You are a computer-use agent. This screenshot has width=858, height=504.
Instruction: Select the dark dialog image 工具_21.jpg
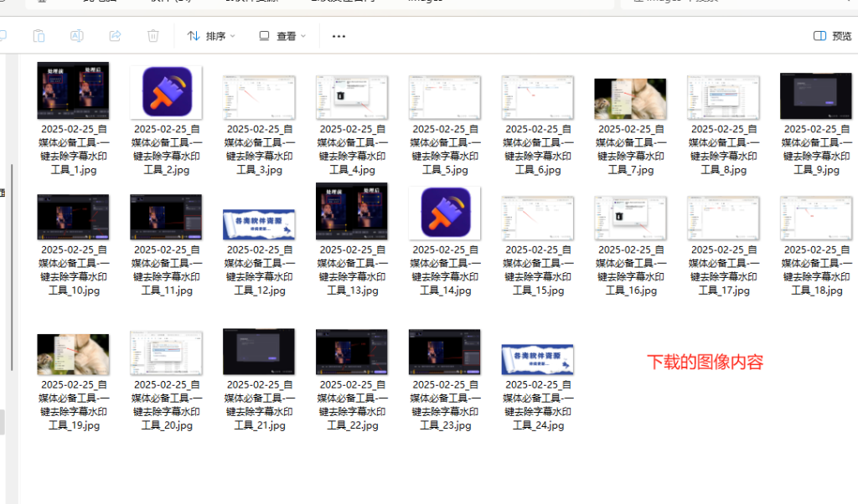coord(259,351)
